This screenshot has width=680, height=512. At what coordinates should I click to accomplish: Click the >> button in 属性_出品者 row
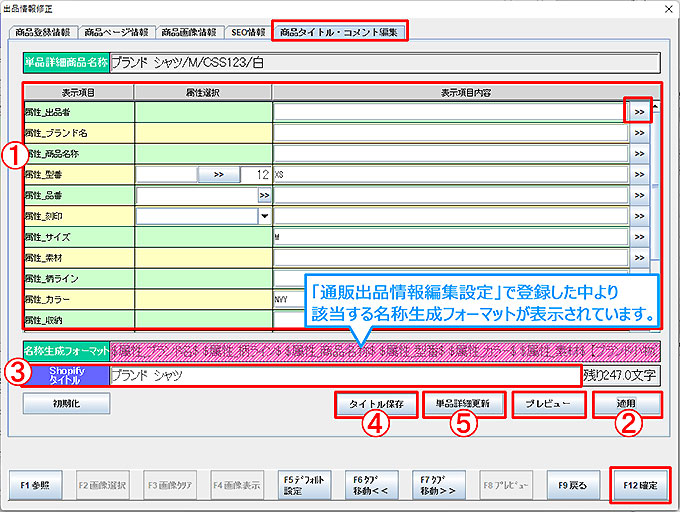tap(639, 112)
